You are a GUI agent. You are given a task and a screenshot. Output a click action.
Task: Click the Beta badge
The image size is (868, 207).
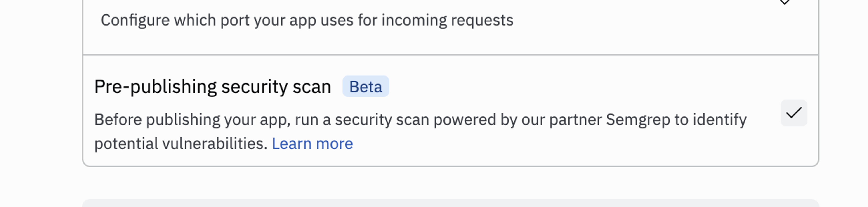(366, 87)
